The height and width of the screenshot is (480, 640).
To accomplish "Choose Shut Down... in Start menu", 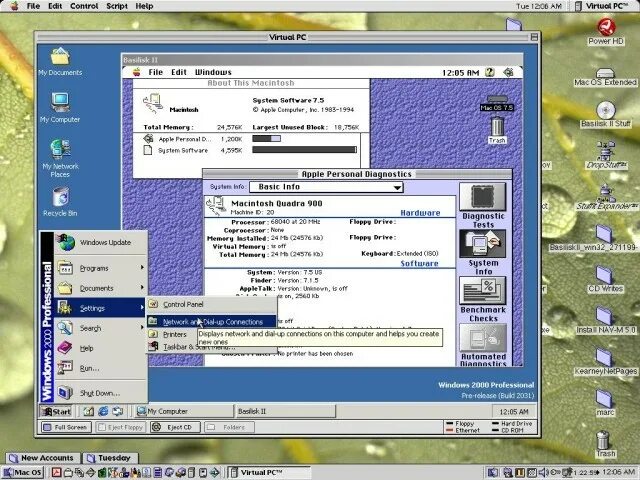I will 101,393.
